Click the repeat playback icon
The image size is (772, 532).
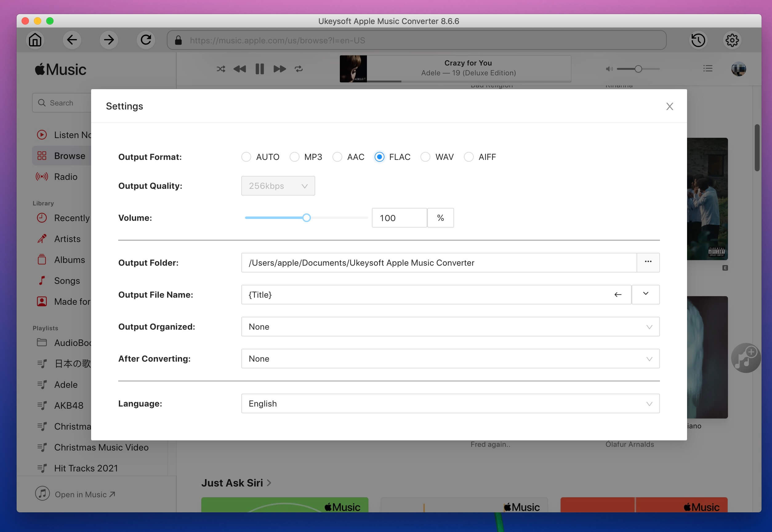tap(299, 69)
